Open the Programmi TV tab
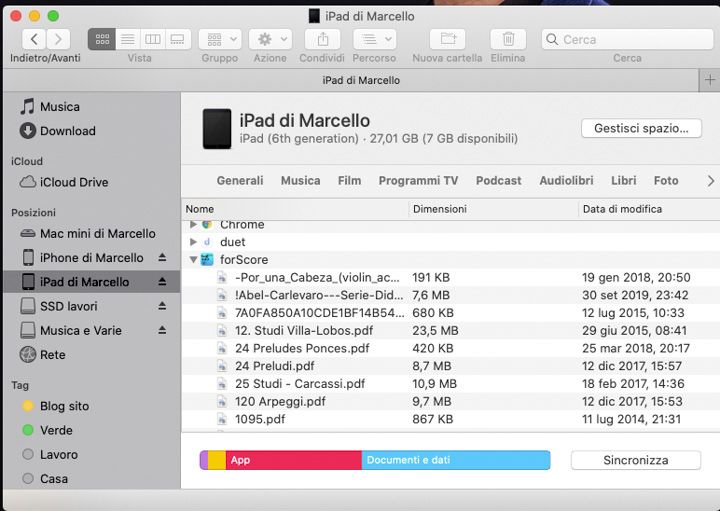Viewport: 720px width, 511px height. point(418,180)
